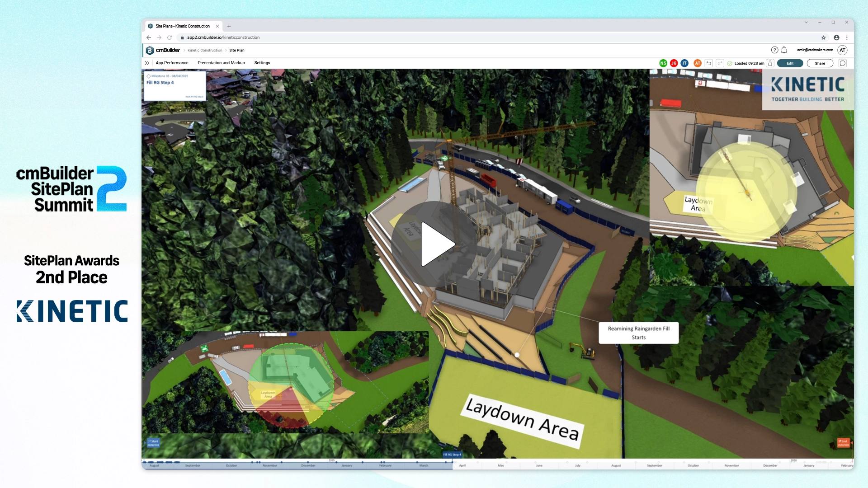Jump to April on the timeline

point(462,465)
